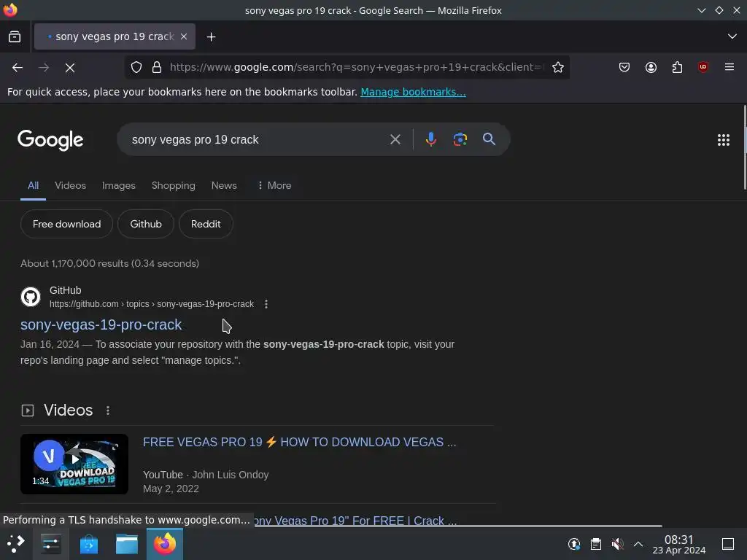Click the page vertical scrollbar
The width and height of the screenshot is (747, 560).
coord(745,147)
